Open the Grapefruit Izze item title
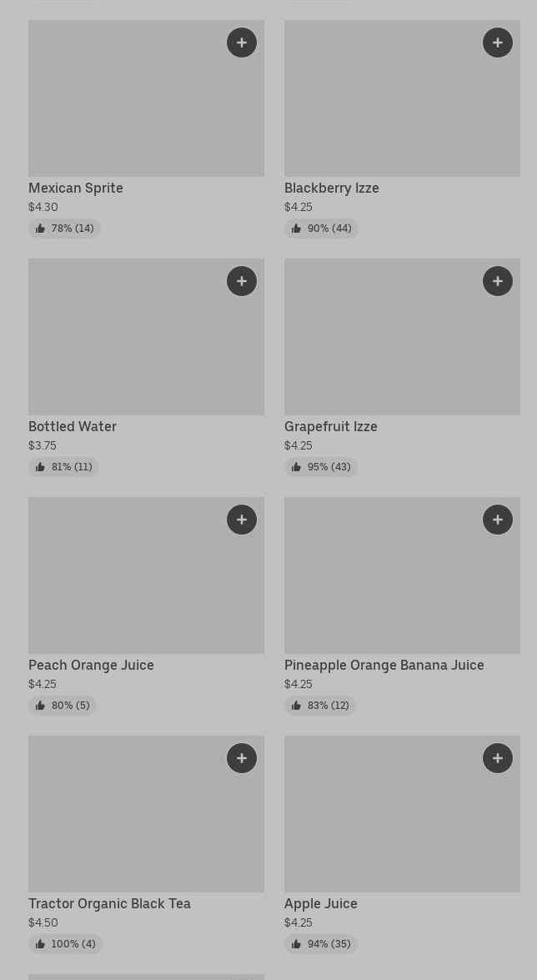Image resolution: width=537 pixels, height=980 pixels. point(331,427)
